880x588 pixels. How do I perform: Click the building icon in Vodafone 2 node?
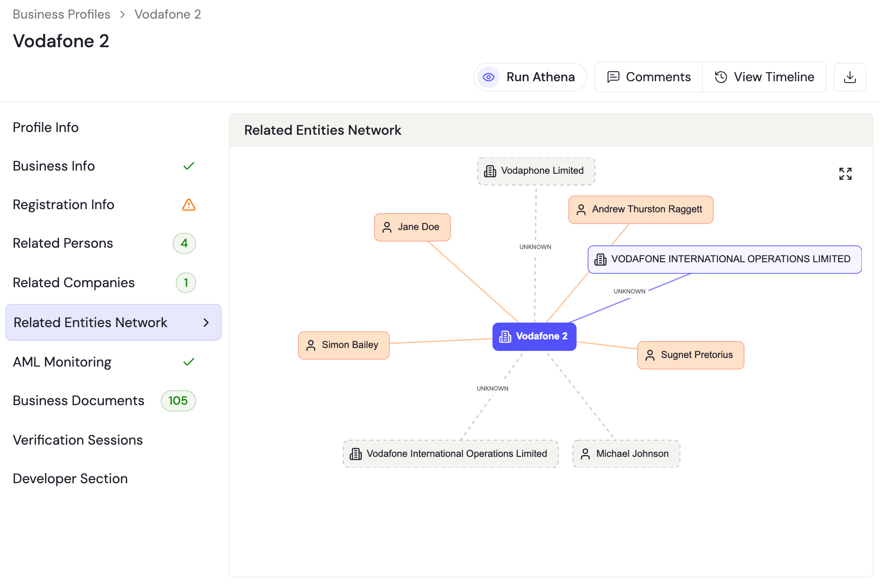tap(505, 337)
